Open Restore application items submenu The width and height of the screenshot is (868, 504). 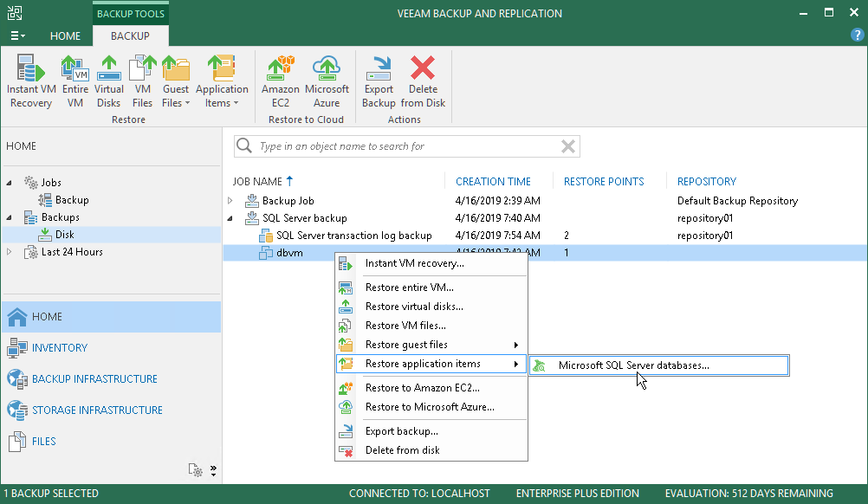pyautogui.click(x=431, y=364)
